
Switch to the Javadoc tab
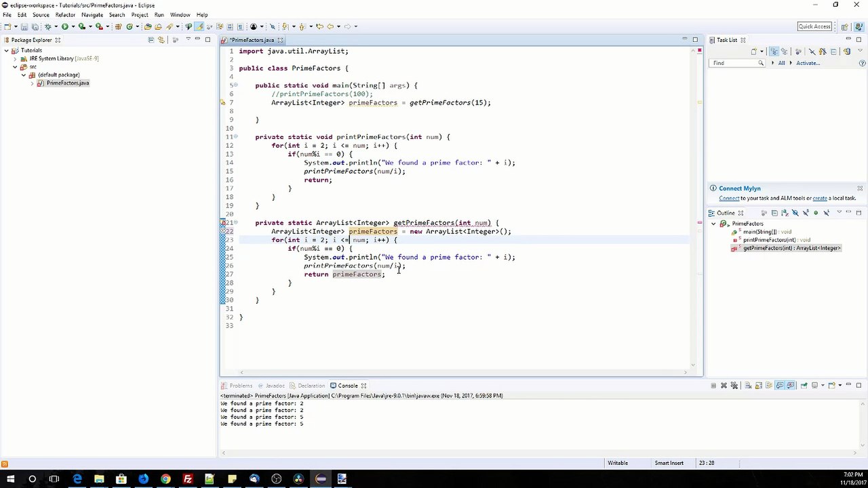275,386
